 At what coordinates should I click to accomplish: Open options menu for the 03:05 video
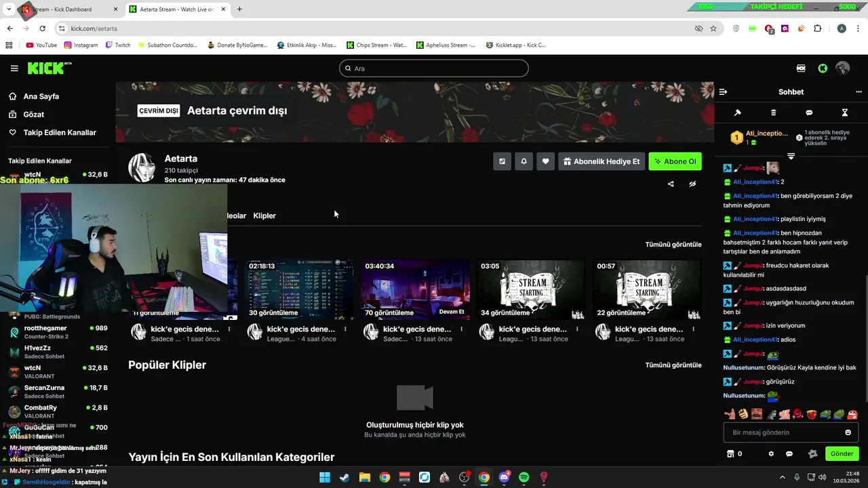[x=577, y=329]
